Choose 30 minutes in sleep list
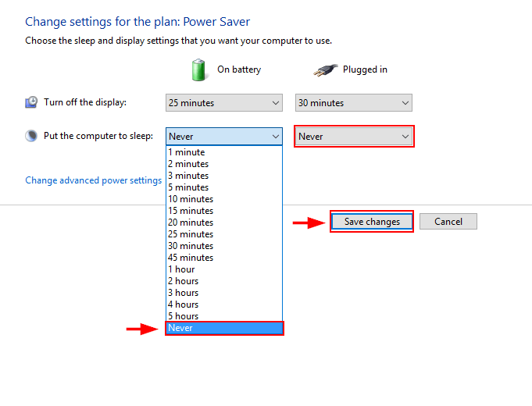Screen dimensions: 532x406 coord(224,246)
